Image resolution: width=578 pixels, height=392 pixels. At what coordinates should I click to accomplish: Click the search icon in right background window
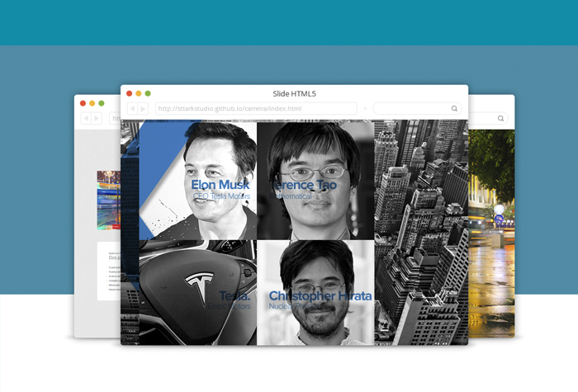point(500,118)
